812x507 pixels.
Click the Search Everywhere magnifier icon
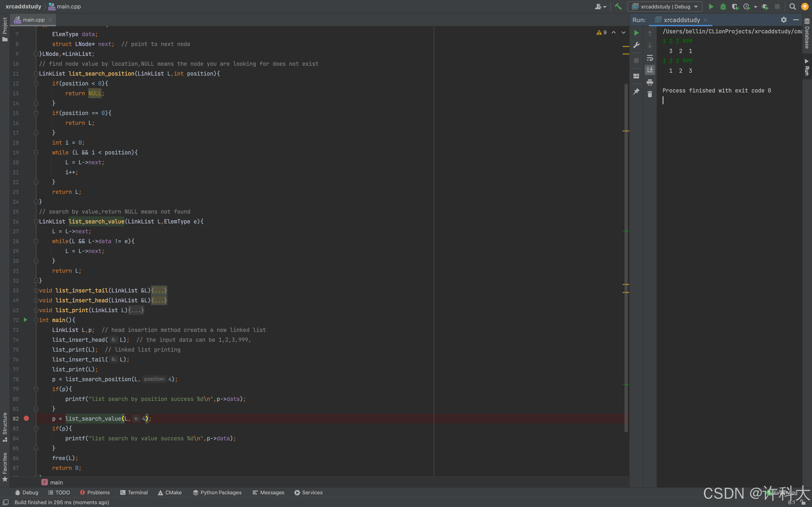[792, 6]
